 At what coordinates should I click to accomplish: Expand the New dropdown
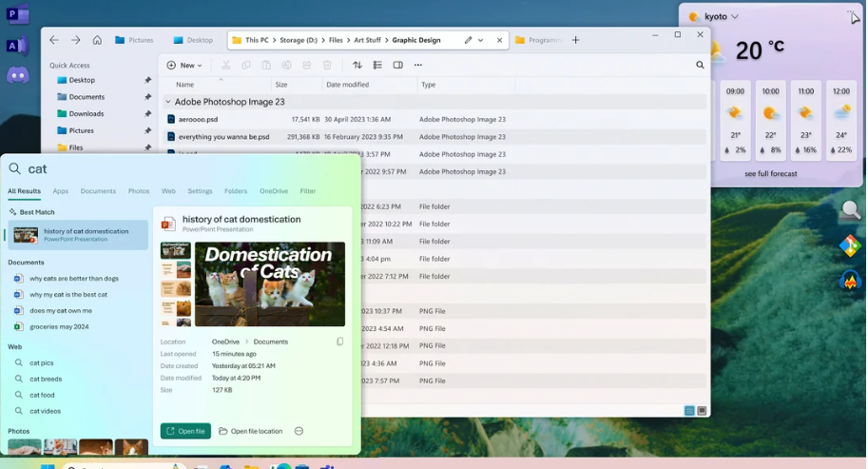point(184,65)
